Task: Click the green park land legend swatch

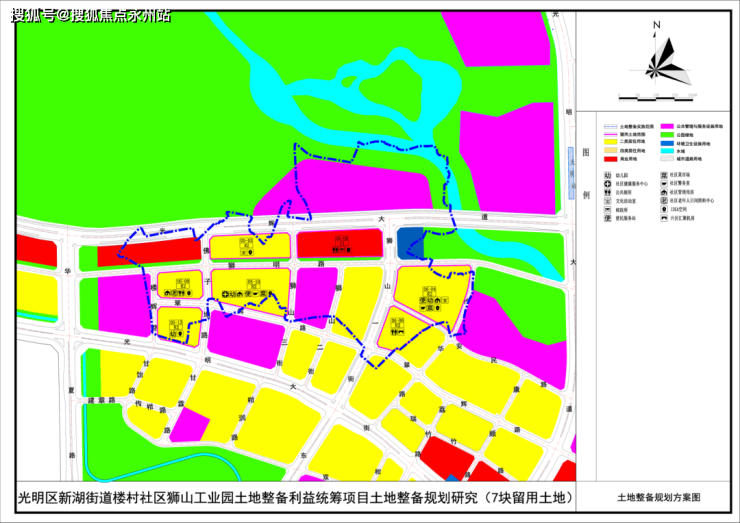Action: (667, 135)
